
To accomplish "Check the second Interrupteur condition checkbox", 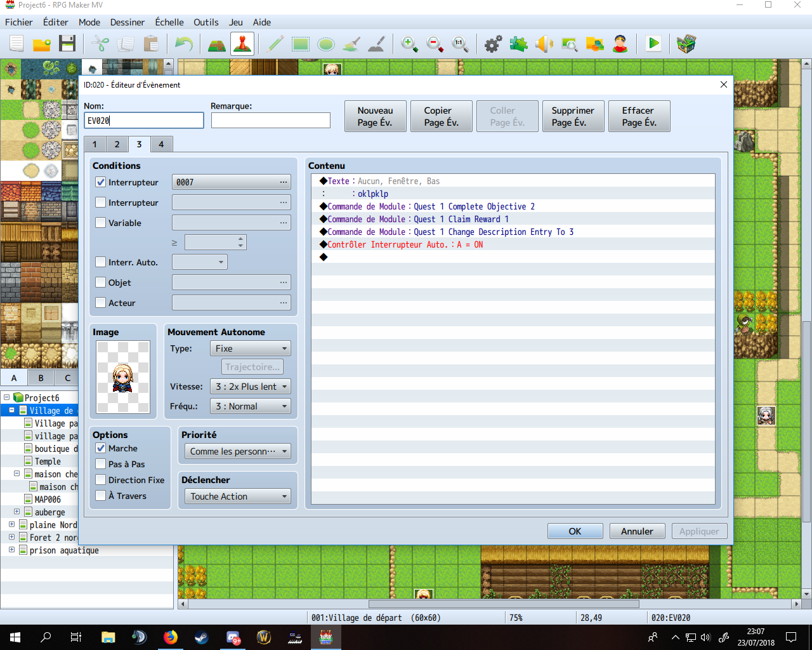I will click(100, 202).
